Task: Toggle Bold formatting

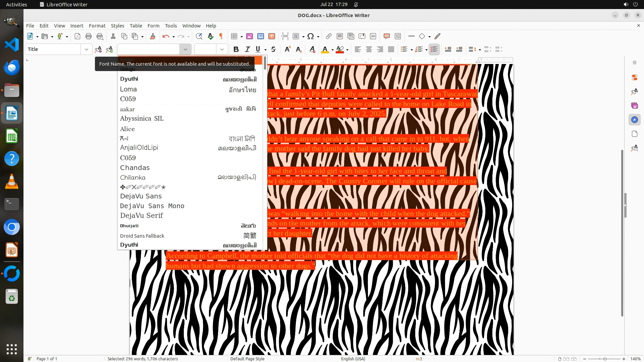Action: coord(236,49)
